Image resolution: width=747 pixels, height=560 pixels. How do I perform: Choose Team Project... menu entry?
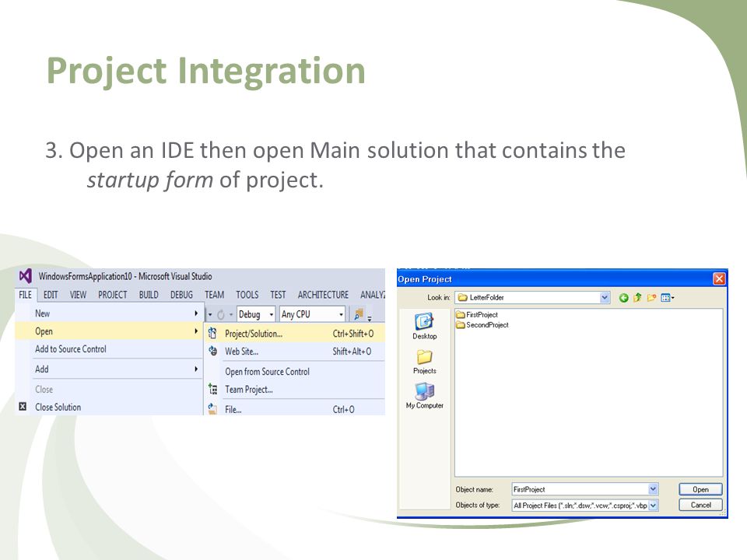[x=294, y=389]
